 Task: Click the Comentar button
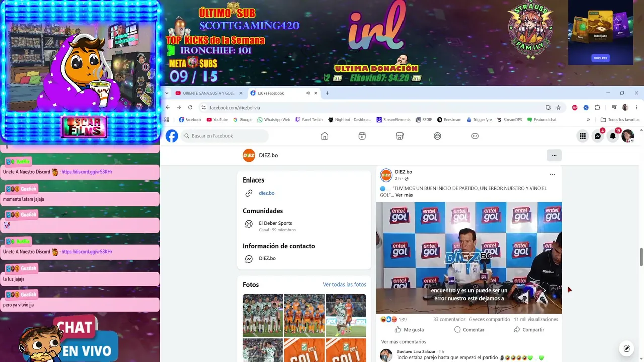click(469, 330)
